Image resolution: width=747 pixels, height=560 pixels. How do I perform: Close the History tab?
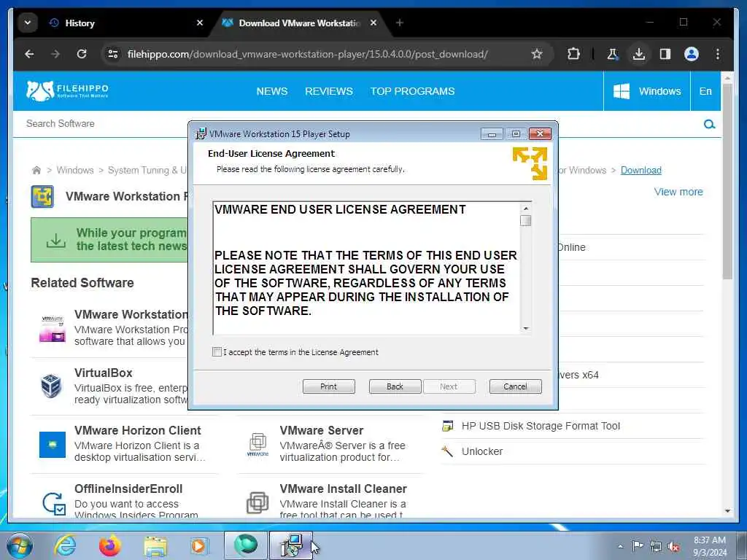(x=200, y=23)
